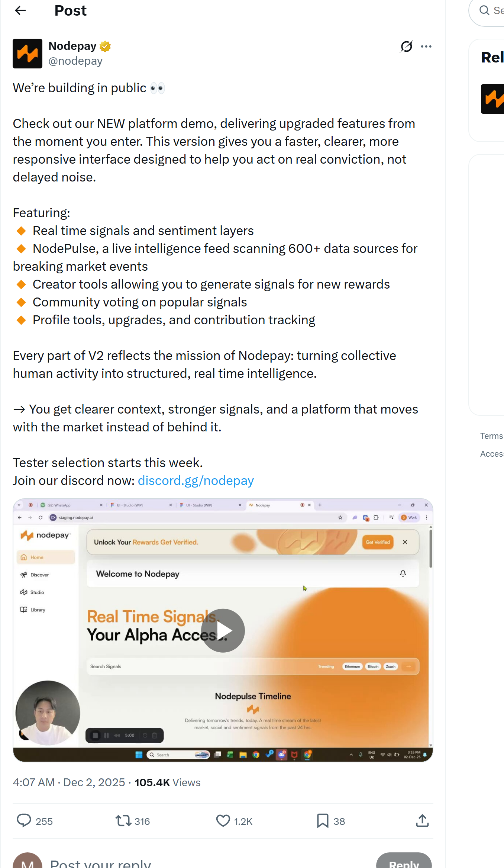Click the share upload icon on the post

pos(422,820)
